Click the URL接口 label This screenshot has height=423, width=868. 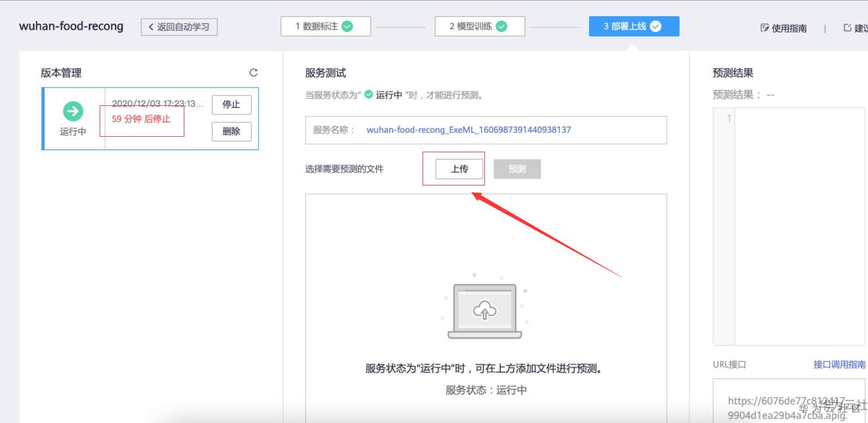pos(729,365)
